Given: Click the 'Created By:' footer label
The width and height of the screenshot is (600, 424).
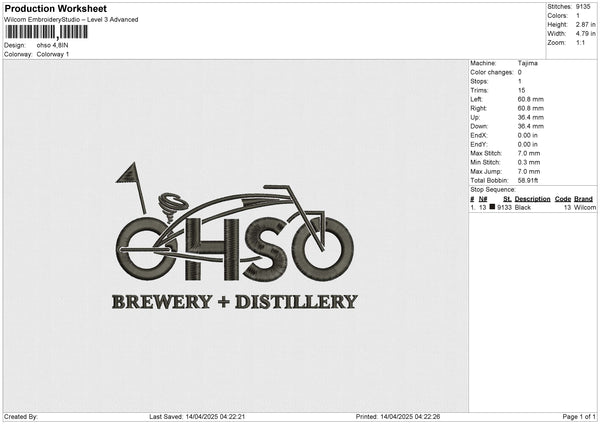Looking at the screenshot, I should pyautogui.click(x=21, y=416).
